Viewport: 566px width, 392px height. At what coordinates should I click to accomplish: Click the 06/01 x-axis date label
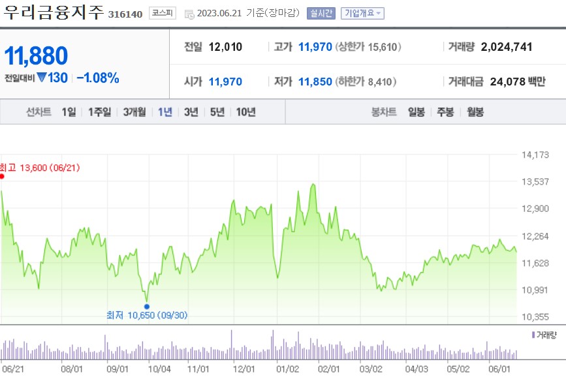(499, 369)
